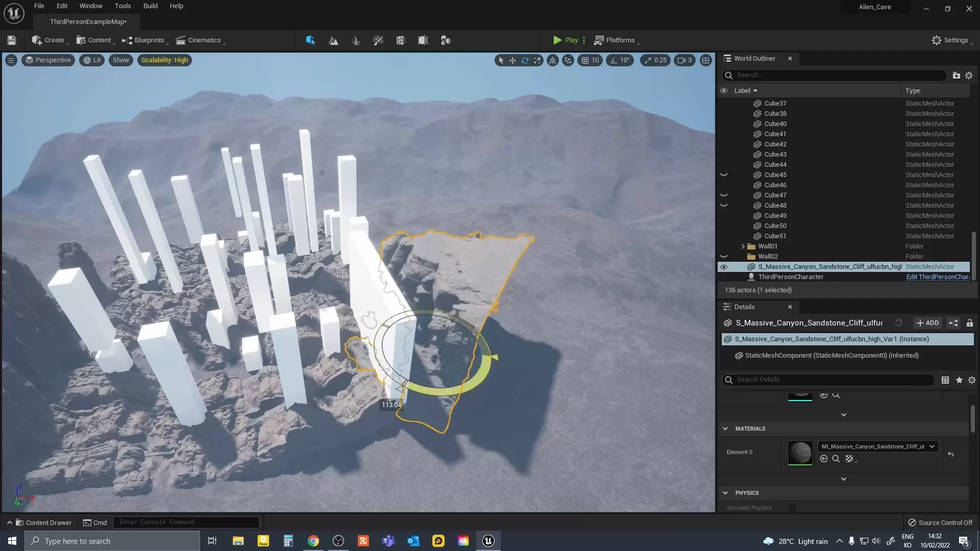Show the hidden Cube45 actor
Viewport: 980px width, 551px height.
(x=723, y=175)
